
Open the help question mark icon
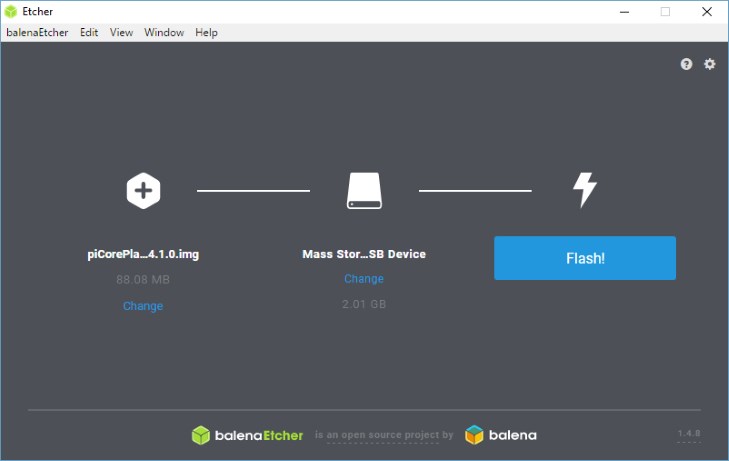tap(686, 64)
